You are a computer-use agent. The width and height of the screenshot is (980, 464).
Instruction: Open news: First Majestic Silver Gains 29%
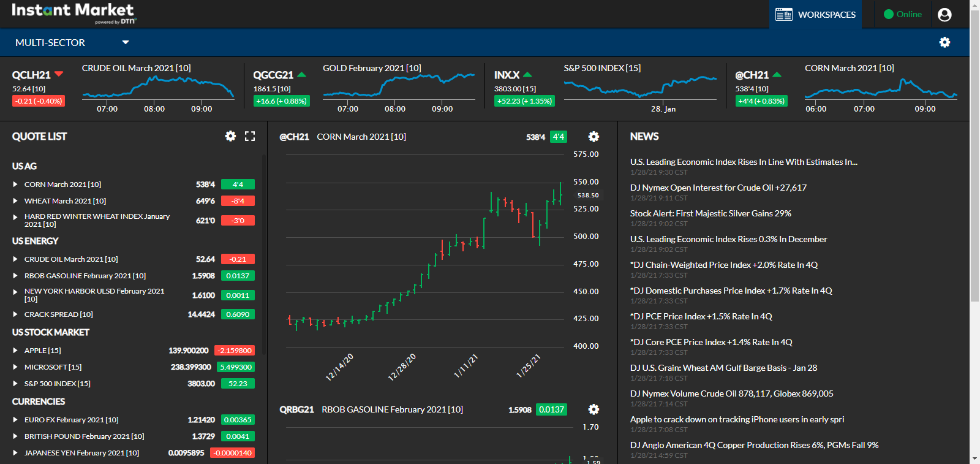710,213
